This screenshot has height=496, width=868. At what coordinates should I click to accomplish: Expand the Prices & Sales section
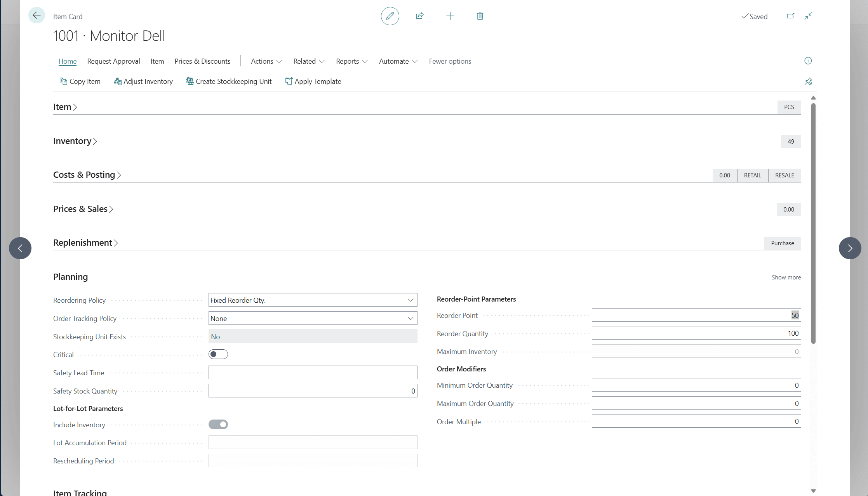[83, 209]
